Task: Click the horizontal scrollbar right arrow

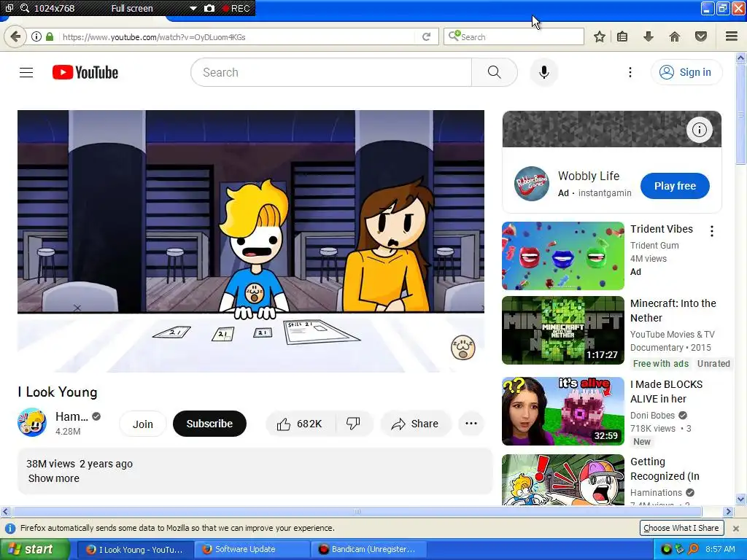Action: click(x=728, y=511)
